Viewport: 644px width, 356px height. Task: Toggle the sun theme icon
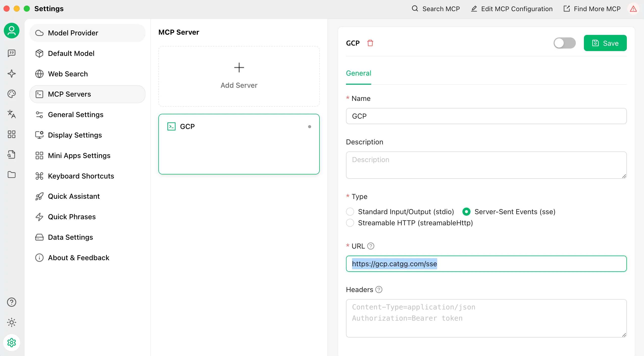tap(12, 322)
